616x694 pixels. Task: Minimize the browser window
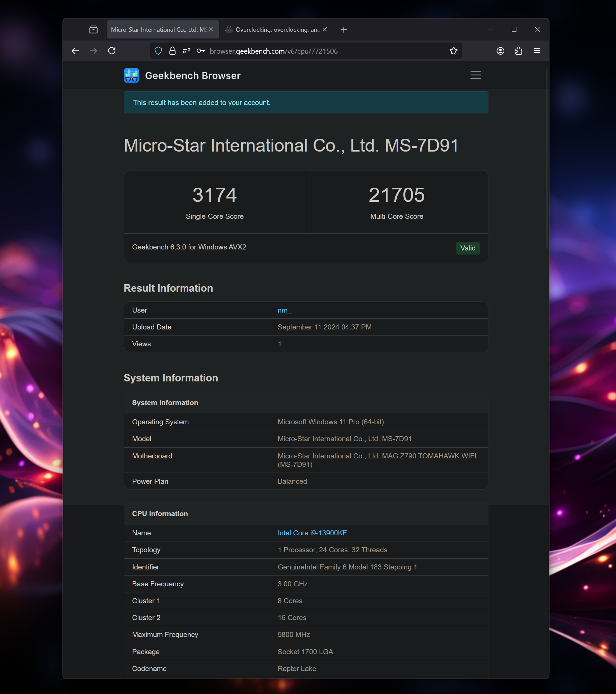[x=491, y=30]
